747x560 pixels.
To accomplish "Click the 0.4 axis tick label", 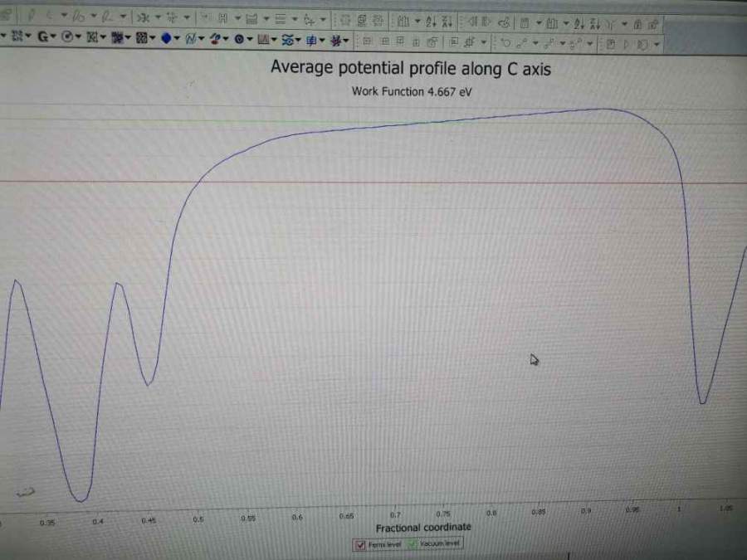I will pyautogui.click(x=98, y=522).
